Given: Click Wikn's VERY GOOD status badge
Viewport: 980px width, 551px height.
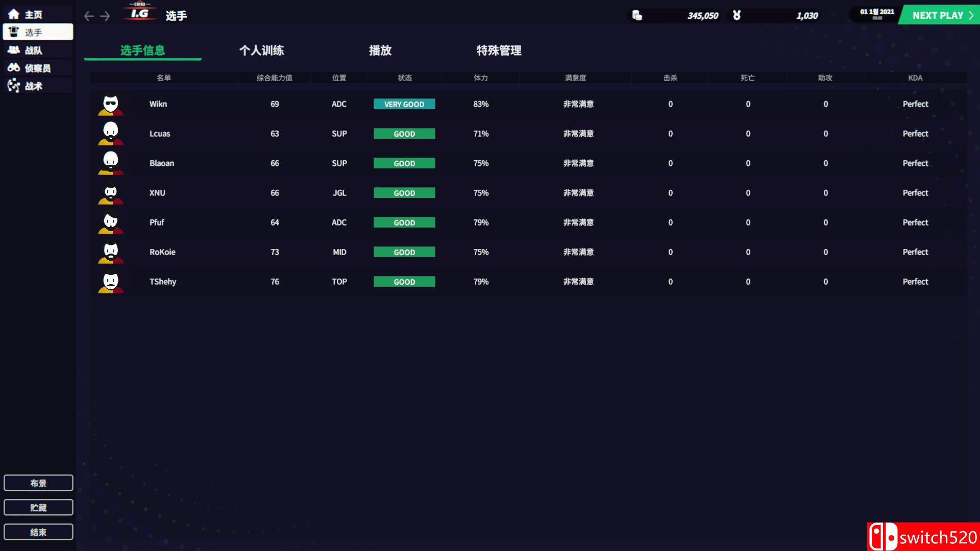Looking at the screenshot, I should point(404,104).
